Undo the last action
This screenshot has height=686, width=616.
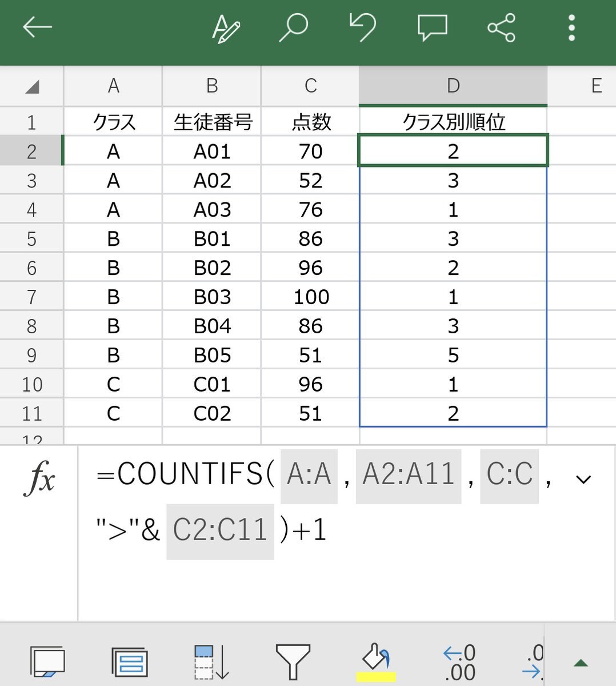[362, 27]
